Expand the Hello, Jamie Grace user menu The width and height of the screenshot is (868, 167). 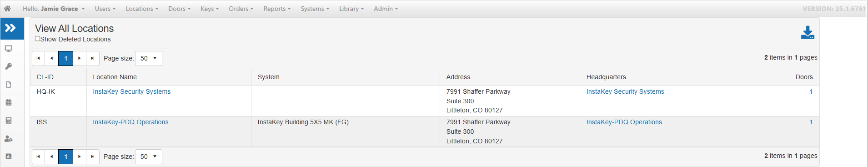click(x=54, y=9)
